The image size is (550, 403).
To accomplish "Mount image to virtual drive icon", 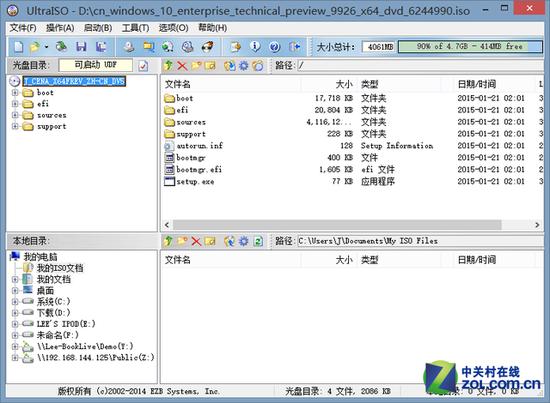I will click(188, 46).
